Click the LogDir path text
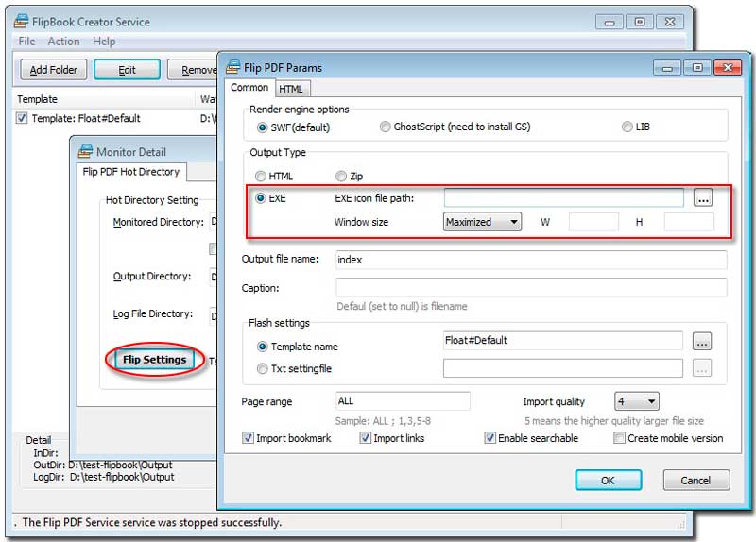The width and height of the screenshot is (756, 542). 122,477
